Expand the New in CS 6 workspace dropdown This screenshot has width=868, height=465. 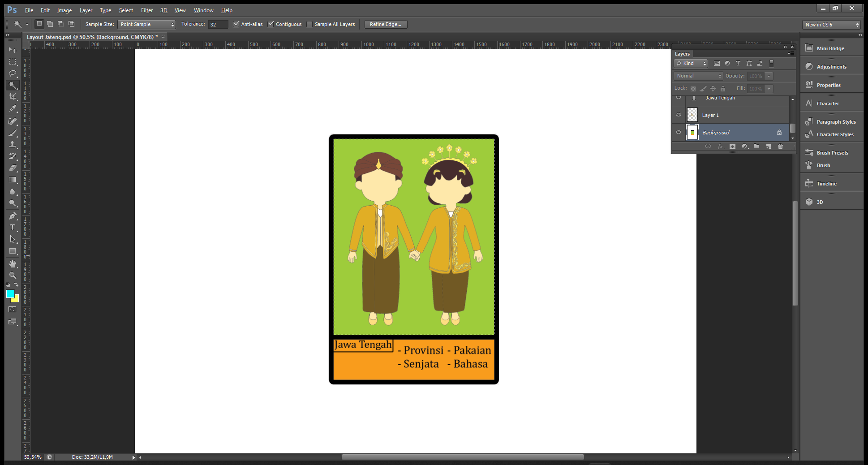(831, 25)
